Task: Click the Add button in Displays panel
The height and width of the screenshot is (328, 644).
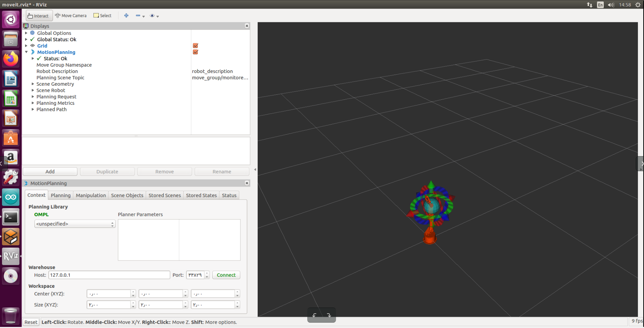Action: (x=50, y=171)
